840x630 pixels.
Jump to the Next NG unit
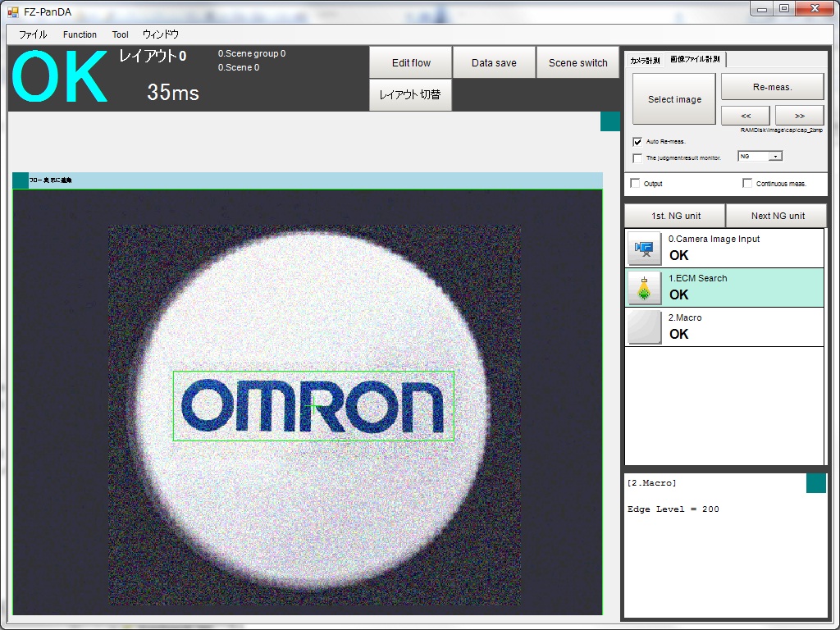click(x=778, y=216)
